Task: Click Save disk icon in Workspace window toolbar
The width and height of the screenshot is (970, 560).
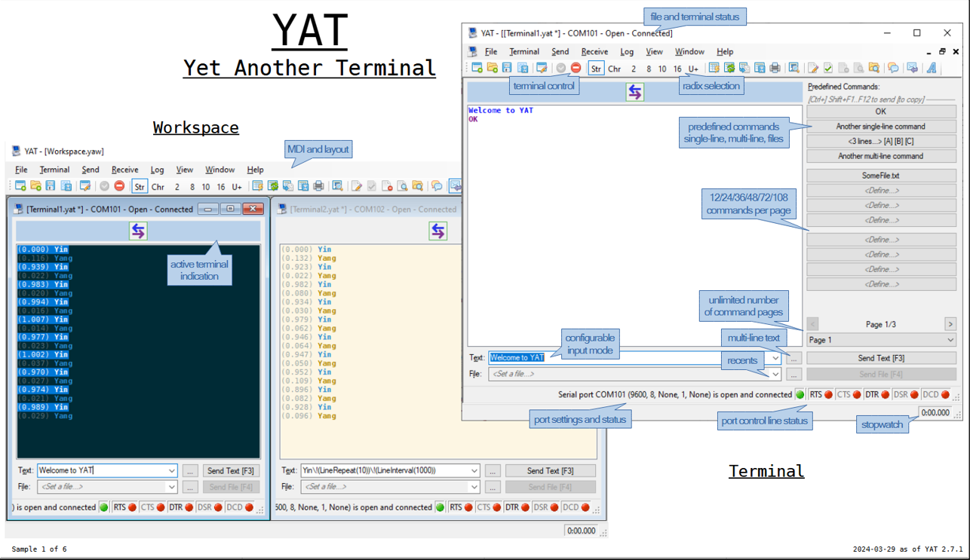Action: (x=51, y=186)
